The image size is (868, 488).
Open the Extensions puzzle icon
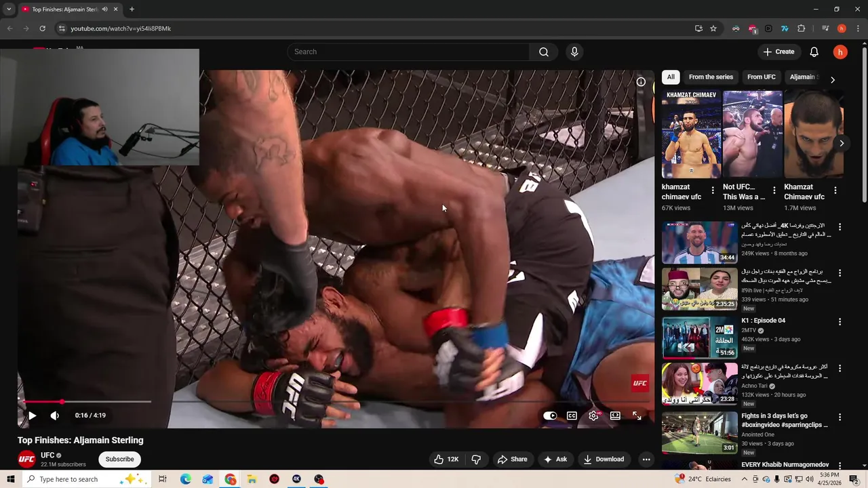click(x=802, y=28)
